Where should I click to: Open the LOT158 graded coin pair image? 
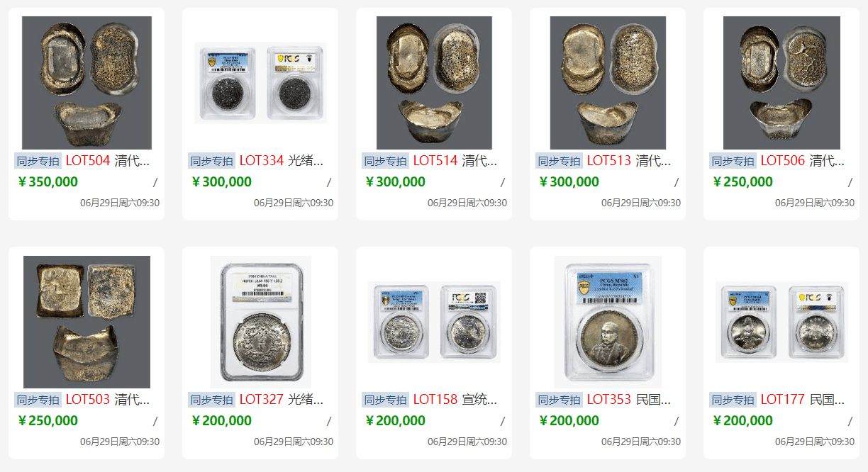pos(434,322)
